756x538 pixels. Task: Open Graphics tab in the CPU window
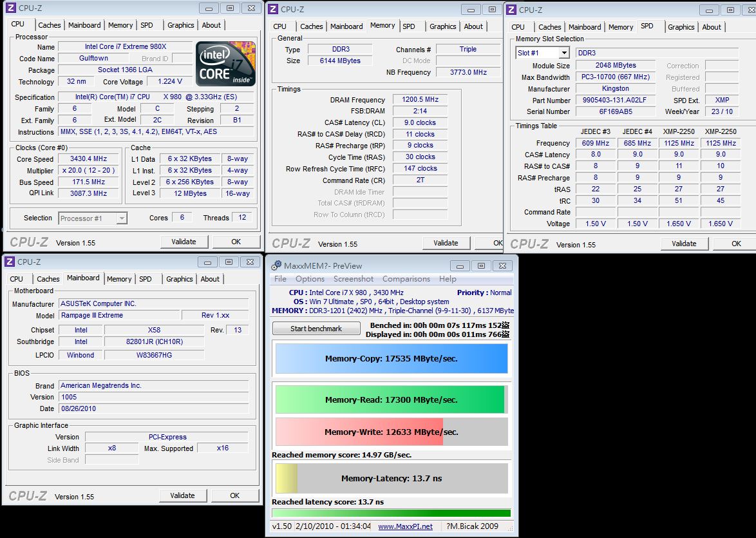(181, 25)
